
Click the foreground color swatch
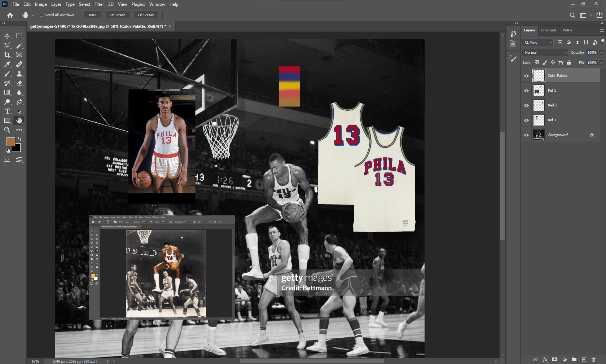coord(10,141)
